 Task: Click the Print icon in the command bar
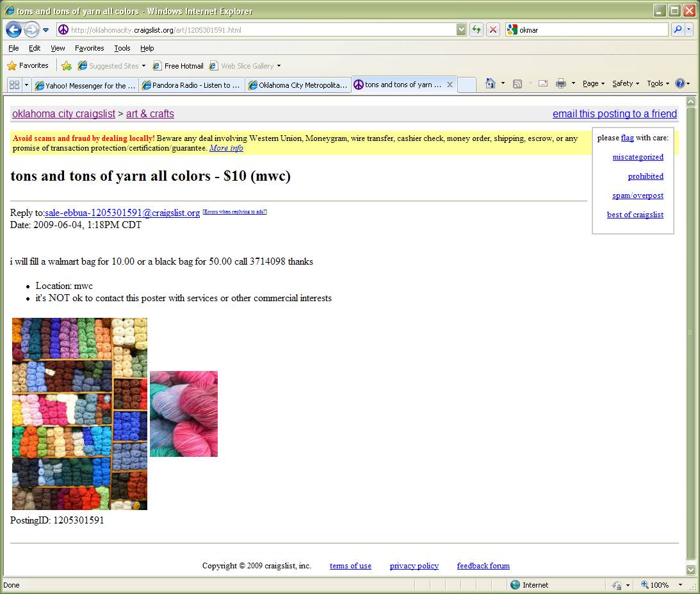pyautogui.click(x=561, y=83)
